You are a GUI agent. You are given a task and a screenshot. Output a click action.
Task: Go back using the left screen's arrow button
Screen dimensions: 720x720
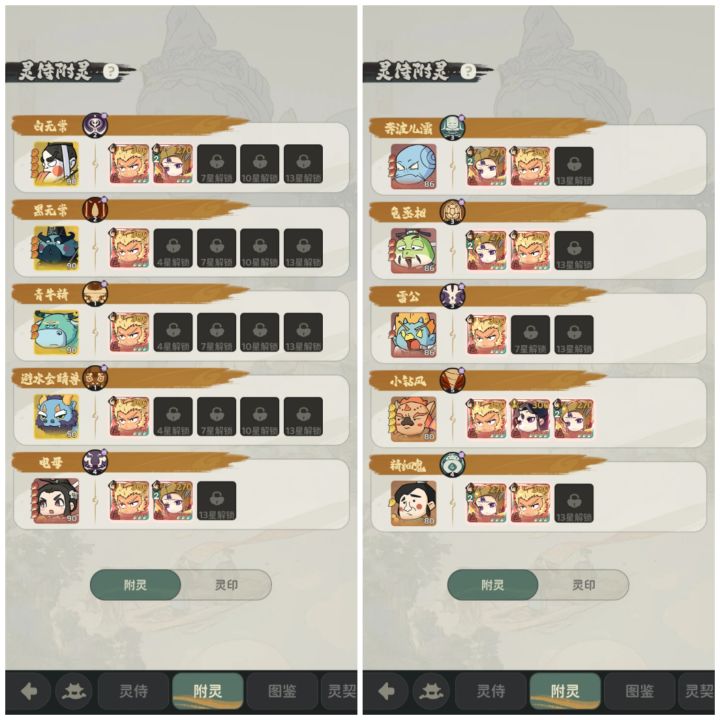coord(29,691)
